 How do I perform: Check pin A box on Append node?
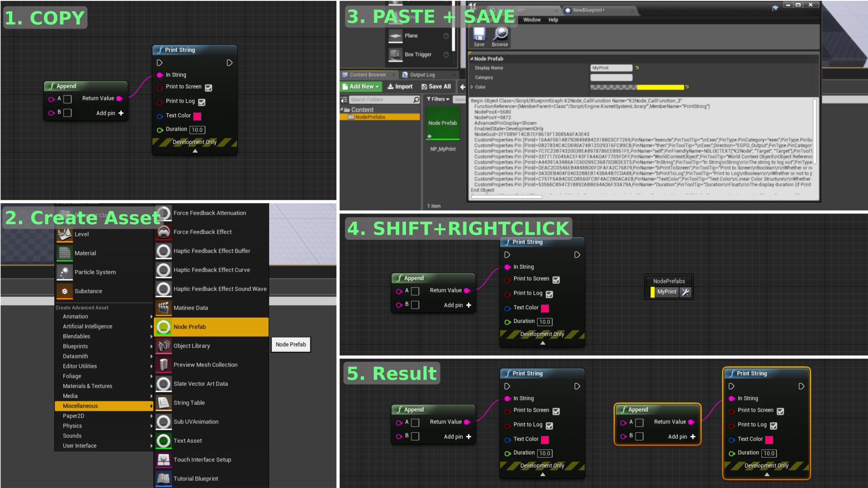pyautogui.click(x=67, y=99)
